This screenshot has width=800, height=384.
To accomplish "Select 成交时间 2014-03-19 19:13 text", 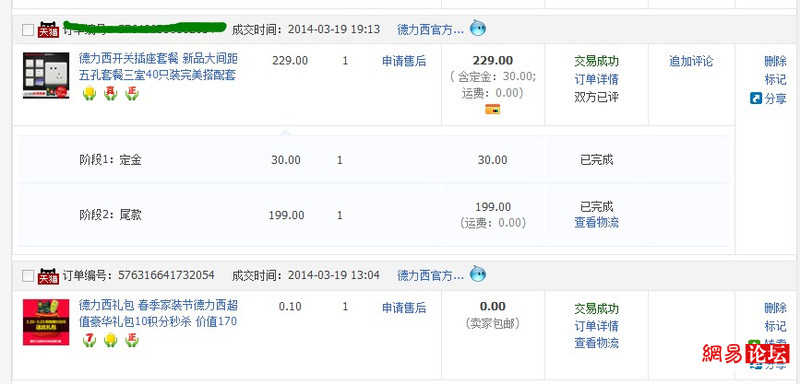I will 306,30.
